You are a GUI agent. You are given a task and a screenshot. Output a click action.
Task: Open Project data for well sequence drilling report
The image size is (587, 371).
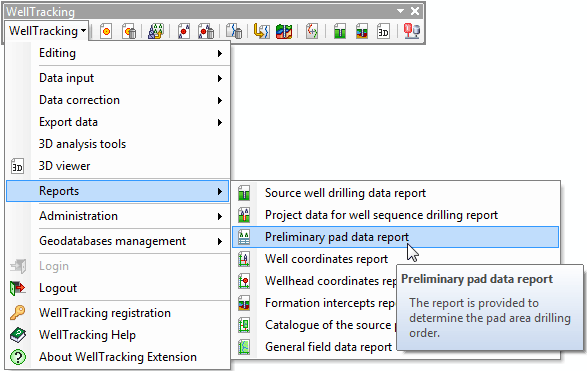[x=395, y=215]
